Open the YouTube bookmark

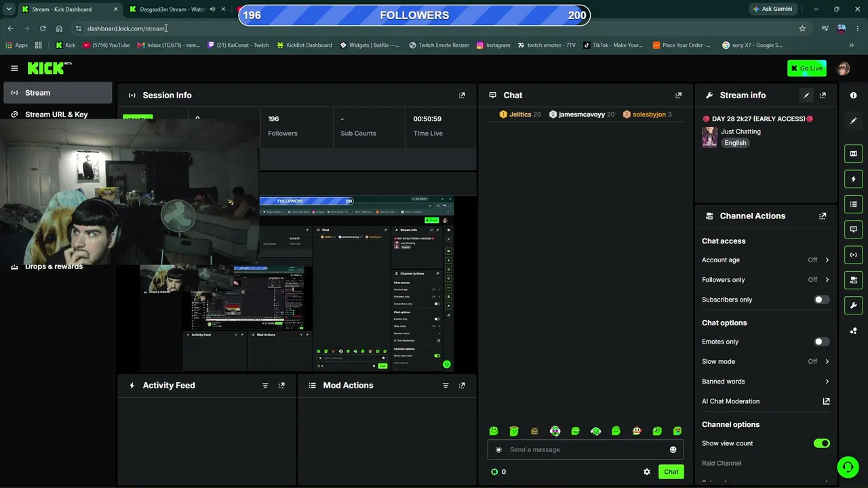(x=106, y=45)
